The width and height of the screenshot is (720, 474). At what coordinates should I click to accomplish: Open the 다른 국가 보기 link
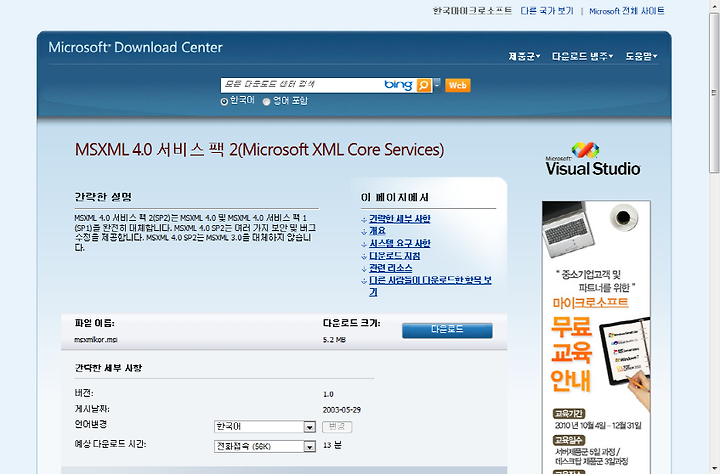pos(547,11)
